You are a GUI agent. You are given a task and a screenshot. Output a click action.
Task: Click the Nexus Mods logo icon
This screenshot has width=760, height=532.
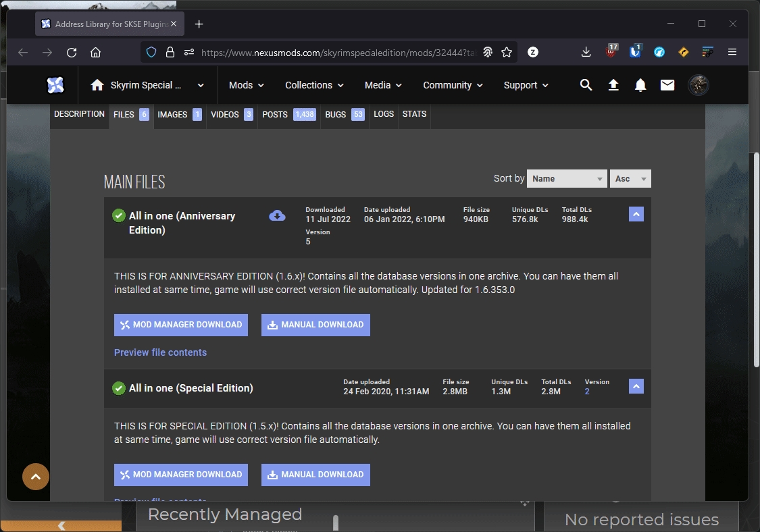click(55, 85)
